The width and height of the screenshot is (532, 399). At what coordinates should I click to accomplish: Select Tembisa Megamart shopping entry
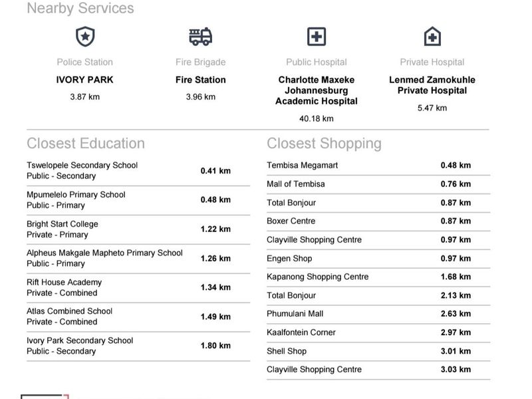pos(378,166)
